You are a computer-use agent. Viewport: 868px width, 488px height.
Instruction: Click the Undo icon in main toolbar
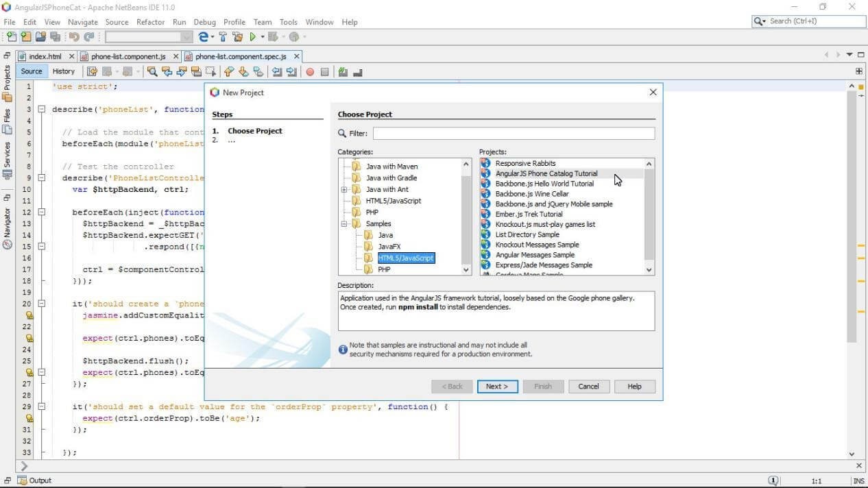(x=74, y=37)
